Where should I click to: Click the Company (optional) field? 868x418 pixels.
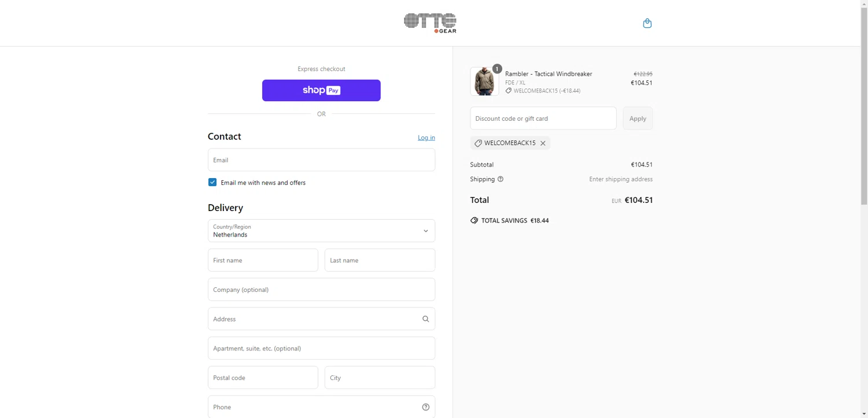pos(321,290)
